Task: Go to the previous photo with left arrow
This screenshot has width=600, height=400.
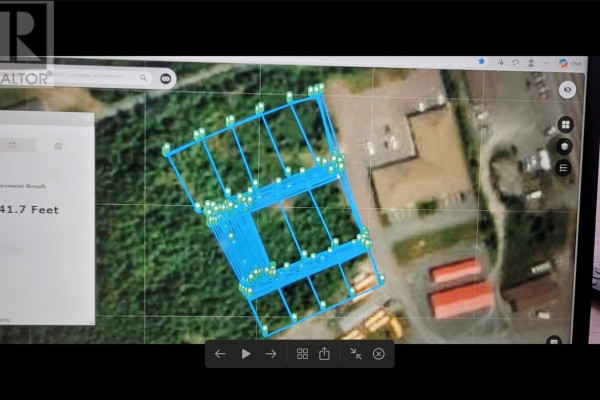Action: 220,354
